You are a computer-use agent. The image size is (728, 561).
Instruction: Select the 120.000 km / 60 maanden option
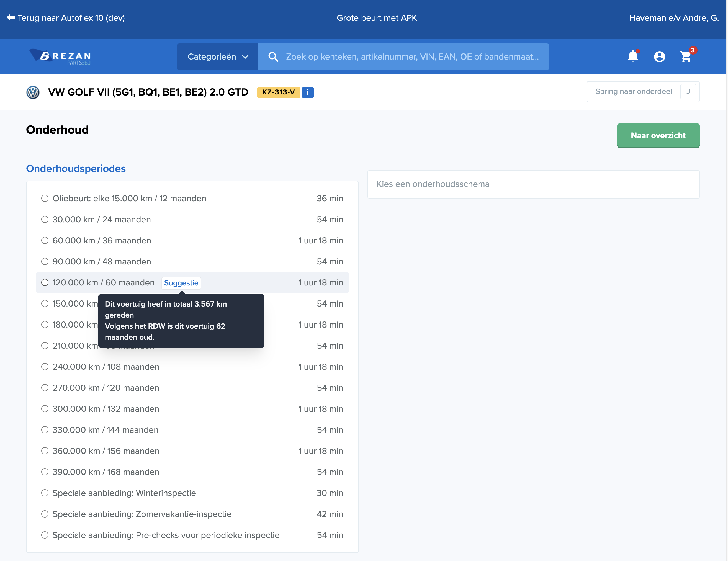(45, 283)
